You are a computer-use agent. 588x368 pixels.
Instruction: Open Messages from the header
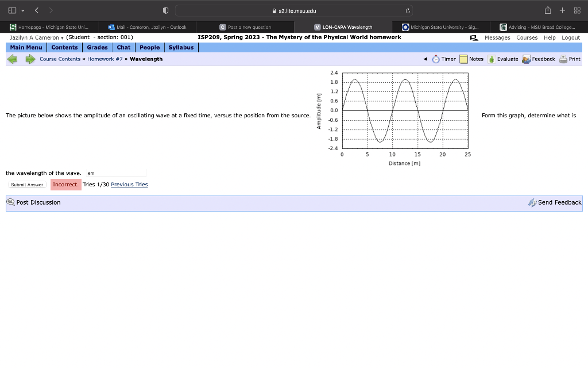coord(497,37)
